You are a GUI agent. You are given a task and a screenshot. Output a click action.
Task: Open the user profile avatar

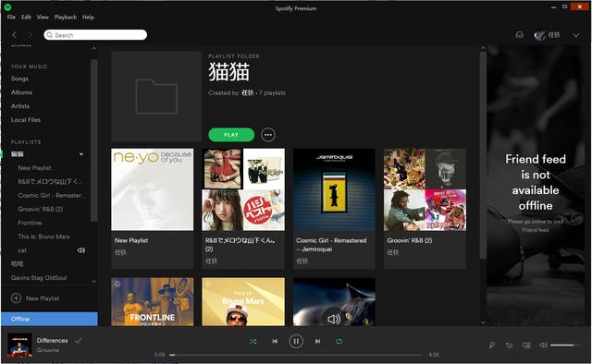[x=540, y=35]
